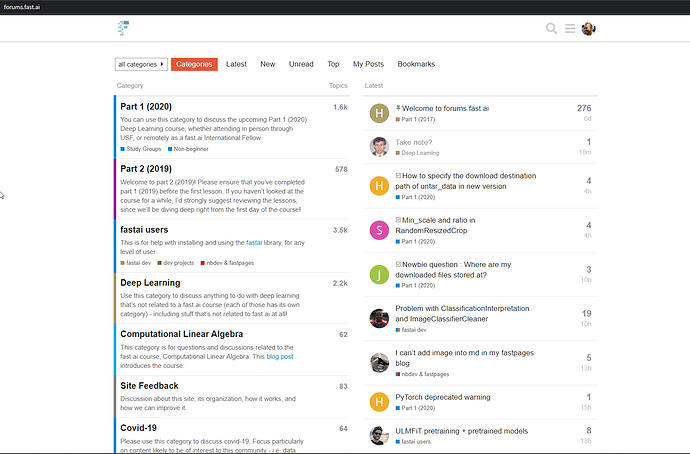
Task: Follow the blog post link
Action: (280, 356)
